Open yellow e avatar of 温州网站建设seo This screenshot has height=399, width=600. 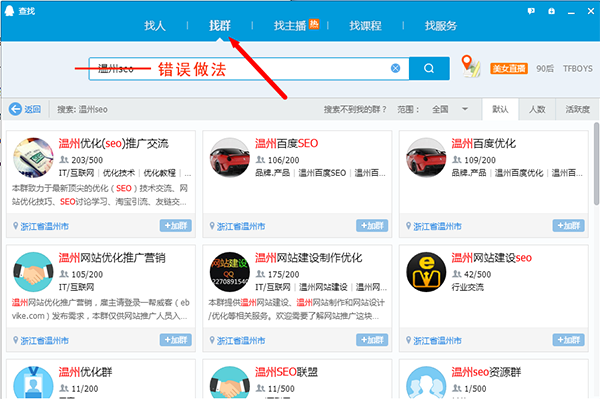[x=426, y=272]
